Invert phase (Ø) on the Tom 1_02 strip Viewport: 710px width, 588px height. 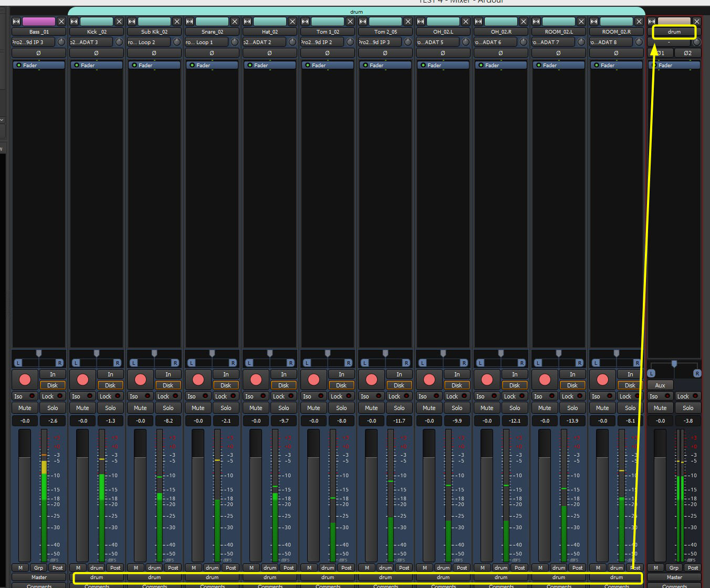tap(327, 53)
